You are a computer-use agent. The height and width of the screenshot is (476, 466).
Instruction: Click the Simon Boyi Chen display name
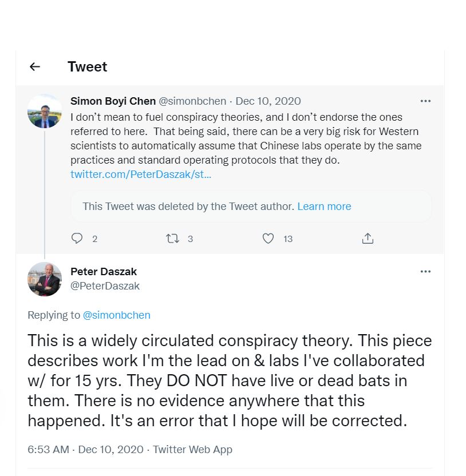[x=113, y=101]
